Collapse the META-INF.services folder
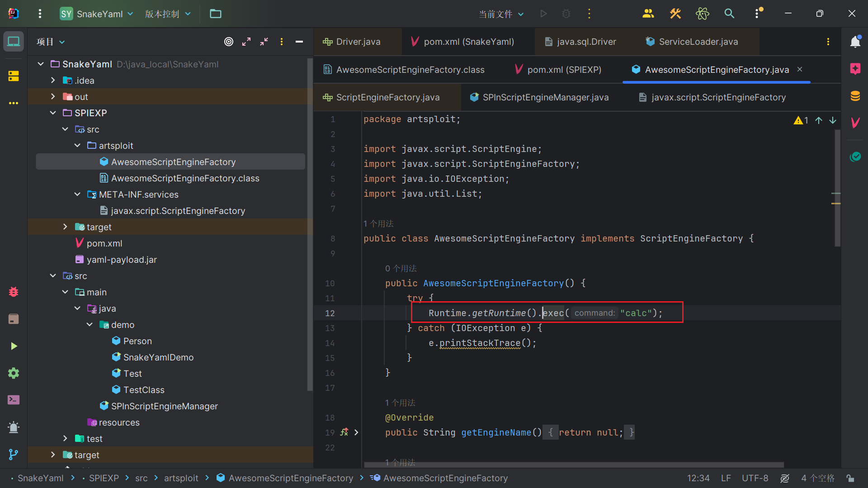868x488 pixels. 77,194
